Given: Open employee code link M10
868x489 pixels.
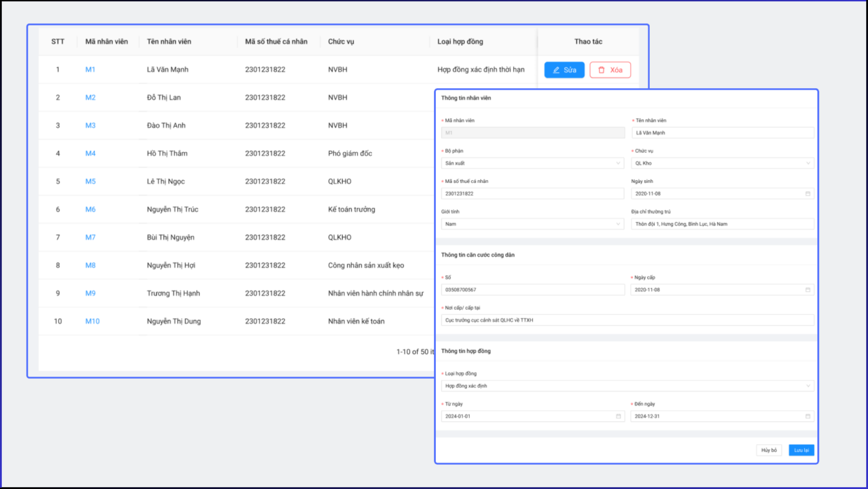Looking at the screenshot, I should [92, 321].
